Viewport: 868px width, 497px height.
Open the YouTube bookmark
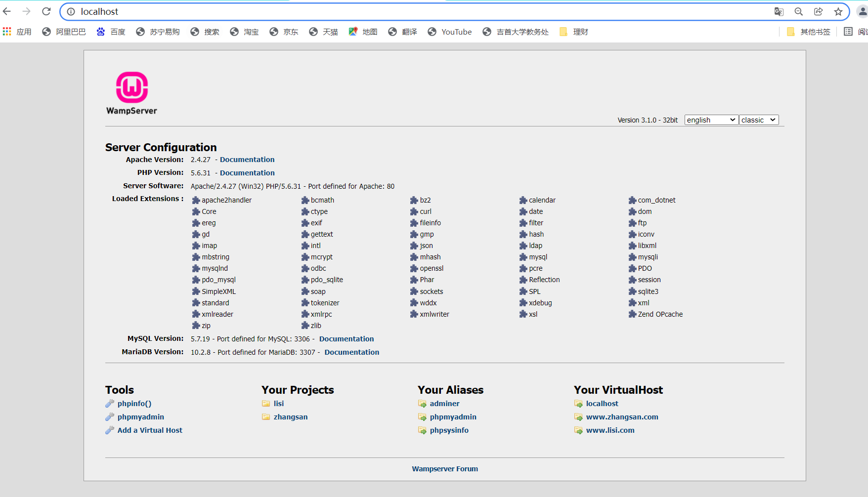450,32
